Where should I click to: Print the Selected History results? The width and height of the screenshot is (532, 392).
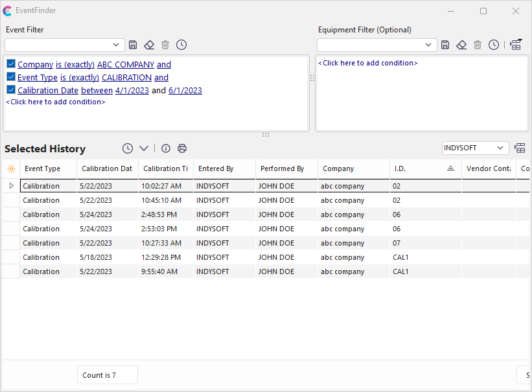[x=182, y=148]
